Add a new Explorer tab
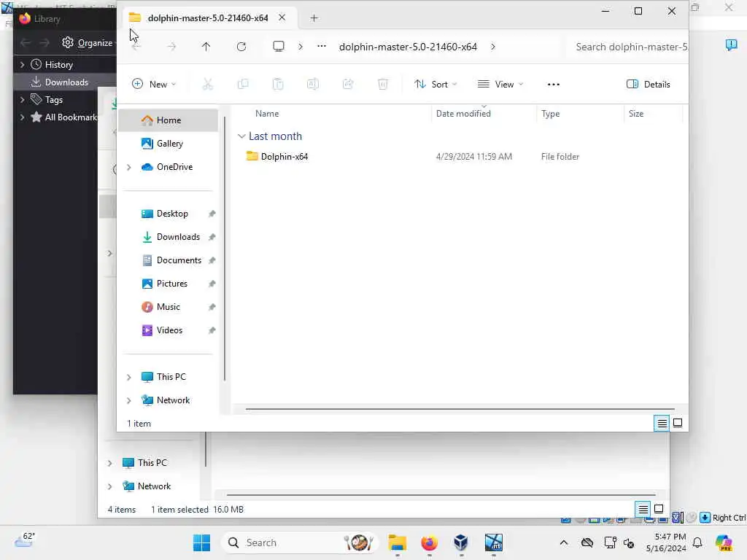747x560 pixels. (314, 18)
